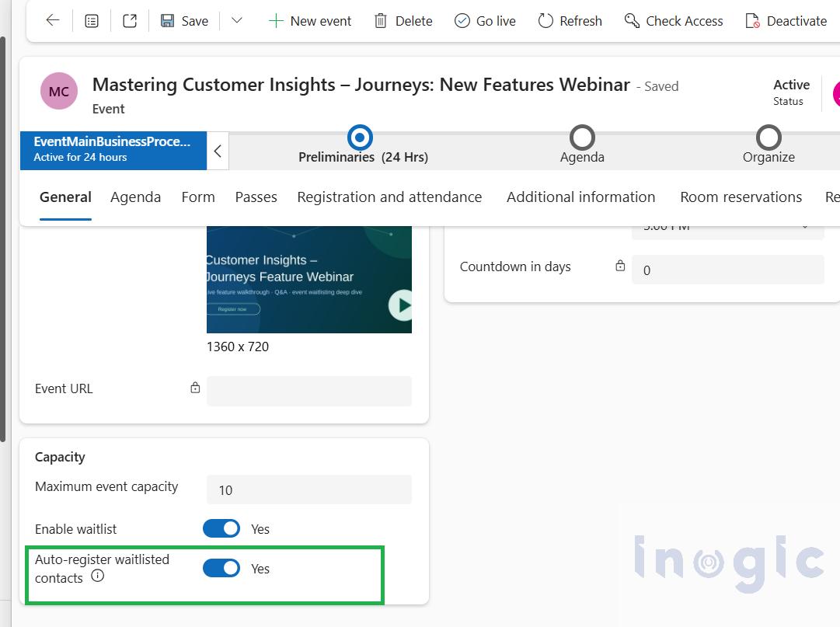
Task: Refresh the event form
Action: coord(570,21)
